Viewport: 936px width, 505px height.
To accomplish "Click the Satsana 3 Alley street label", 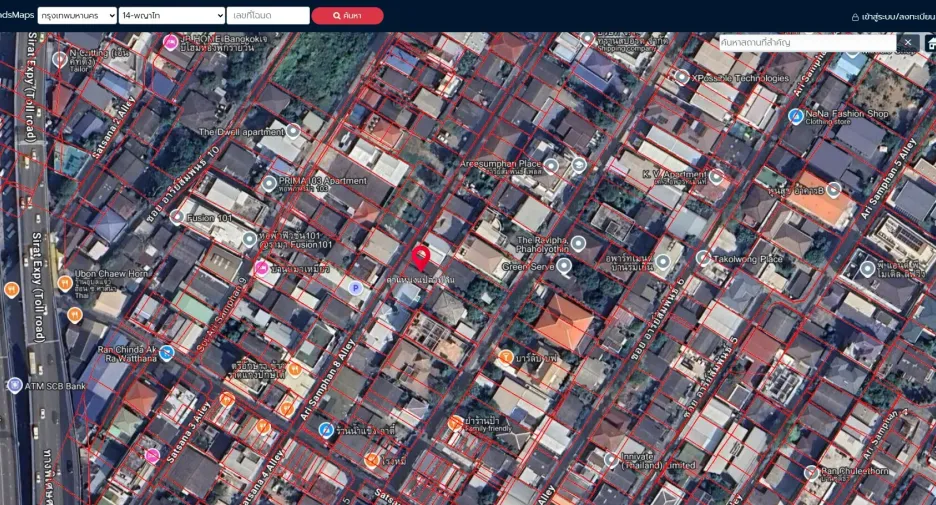I will [188, 432].
